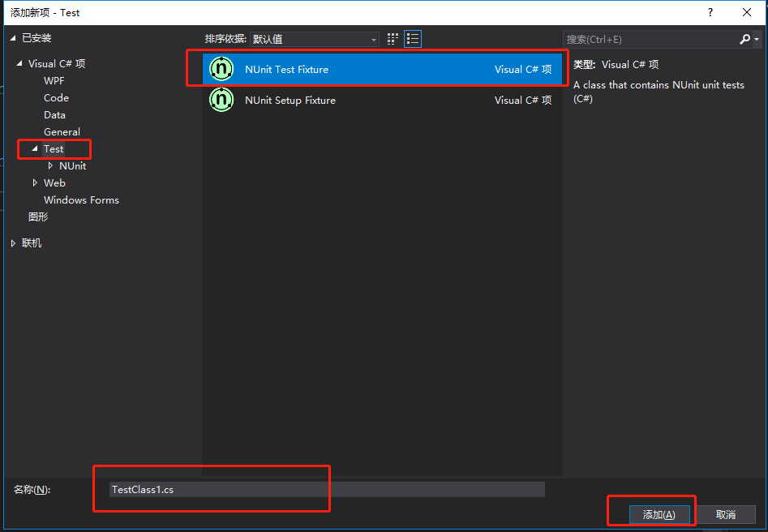Switch to list view mode
The height and width of the screenshot is (532, 768).
pyautogui.click(x=412, y=38)
